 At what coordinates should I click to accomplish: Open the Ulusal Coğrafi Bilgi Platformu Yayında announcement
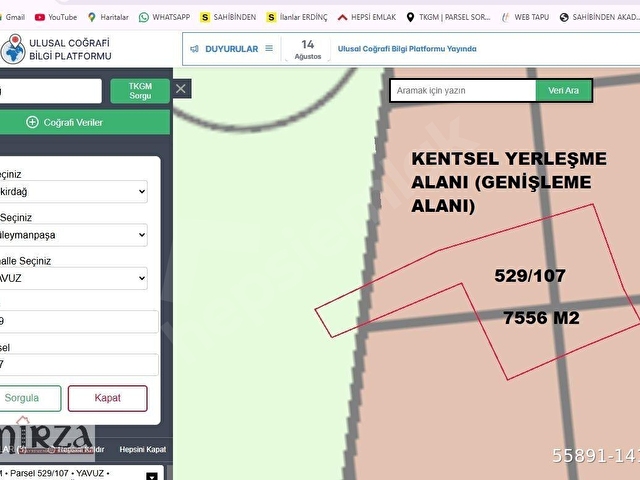[x=407, y=49]
